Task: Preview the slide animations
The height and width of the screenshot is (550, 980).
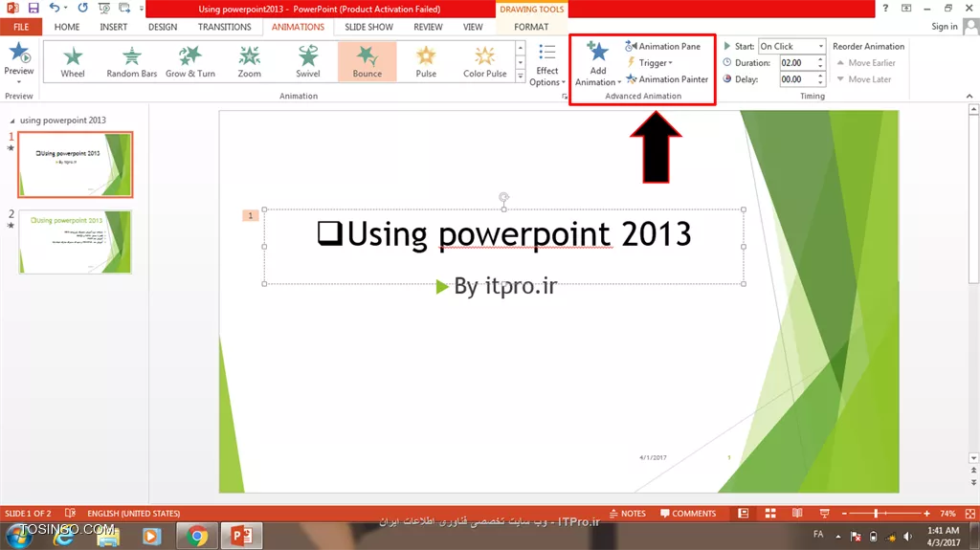Action: coord(19,62)
